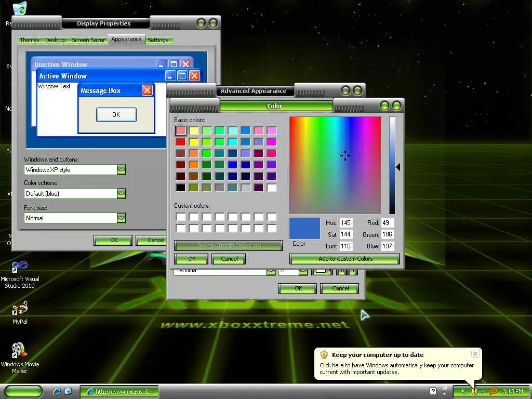
Task: Pick the selected salmon-pink basic color swatch
Action: click(x=180, y=130)
